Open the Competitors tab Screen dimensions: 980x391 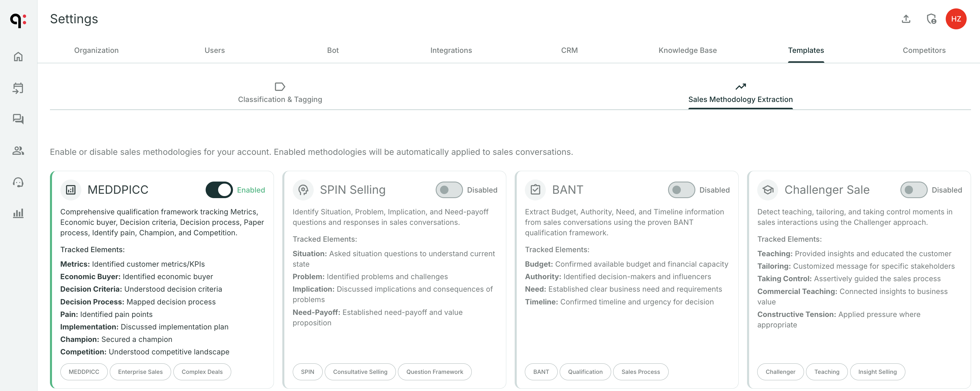point(924,50)
